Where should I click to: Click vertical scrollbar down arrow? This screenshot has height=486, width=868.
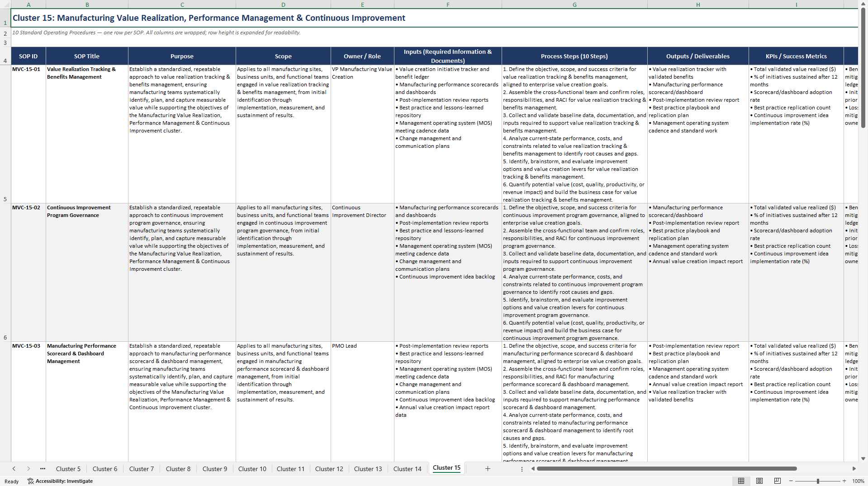pyautogui.click(x=863, y=458)
